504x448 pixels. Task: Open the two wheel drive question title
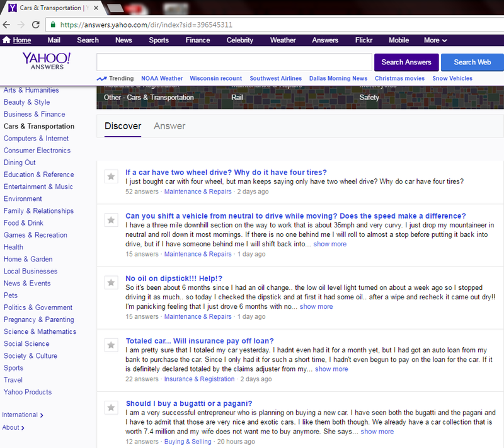(226, 172)
